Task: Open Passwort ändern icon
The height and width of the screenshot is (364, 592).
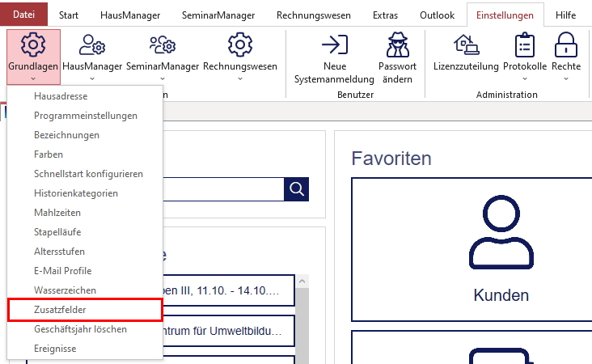Action: [397, 45]
